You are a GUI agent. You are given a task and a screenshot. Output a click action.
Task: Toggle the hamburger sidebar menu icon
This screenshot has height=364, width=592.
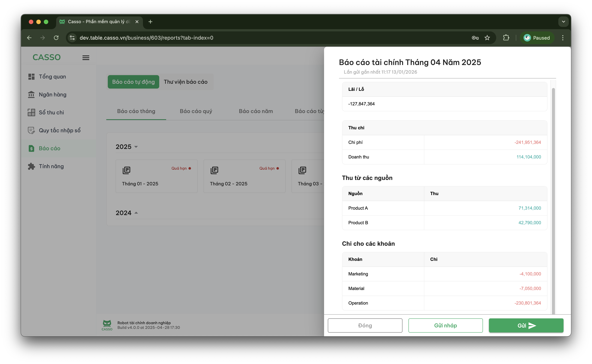click(x=86, y=58)
